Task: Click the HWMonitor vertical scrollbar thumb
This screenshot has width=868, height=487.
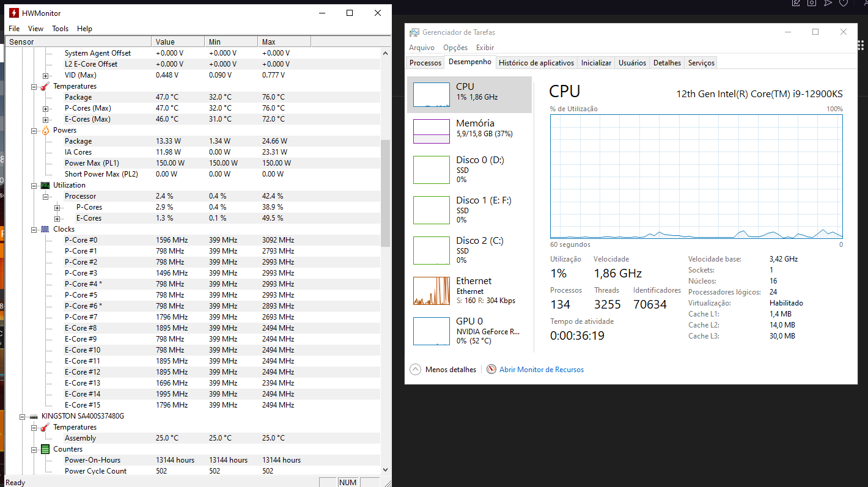Action: (386, 193)
